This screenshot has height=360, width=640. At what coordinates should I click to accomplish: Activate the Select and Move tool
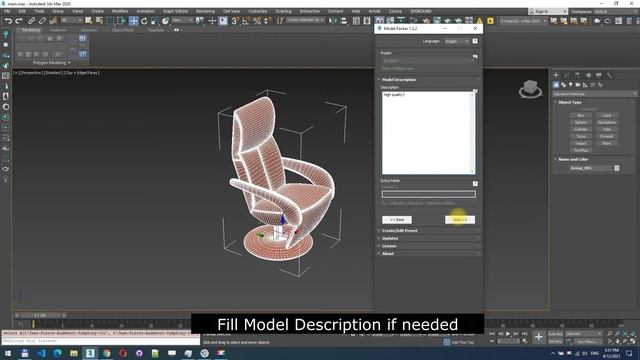pos(133,21)
